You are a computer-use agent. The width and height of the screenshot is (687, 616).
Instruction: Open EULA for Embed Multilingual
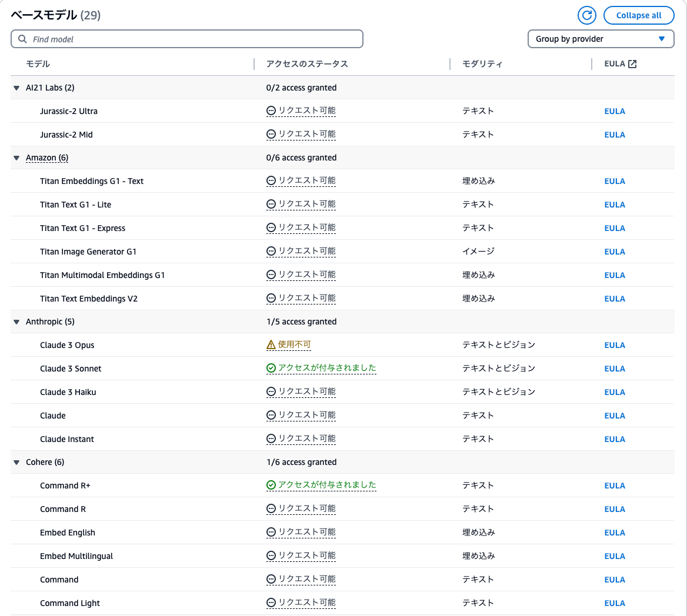tap(614, 557)
